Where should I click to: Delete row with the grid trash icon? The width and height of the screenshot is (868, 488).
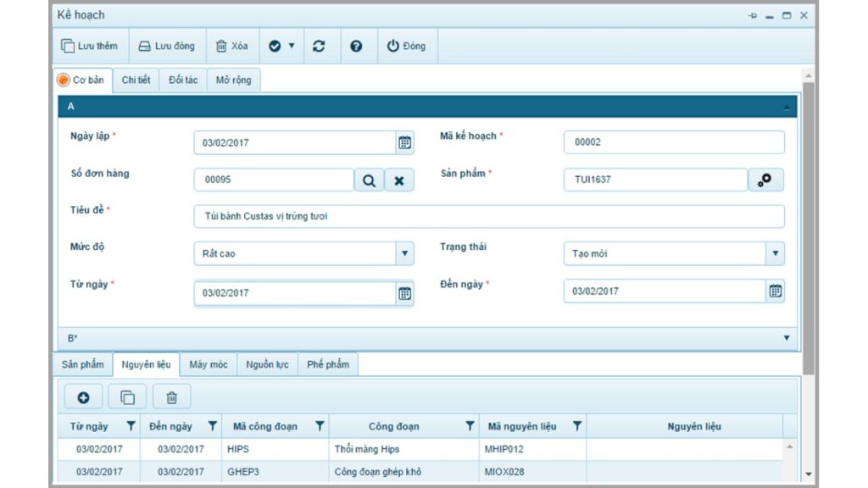pyautogui.click(x=171, y=397)
